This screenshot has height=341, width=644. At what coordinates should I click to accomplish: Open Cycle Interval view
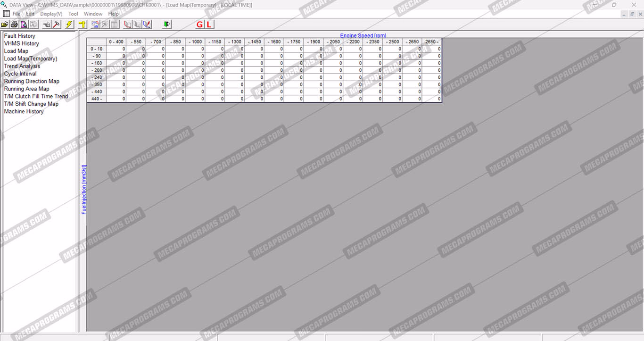coord(20,74)
